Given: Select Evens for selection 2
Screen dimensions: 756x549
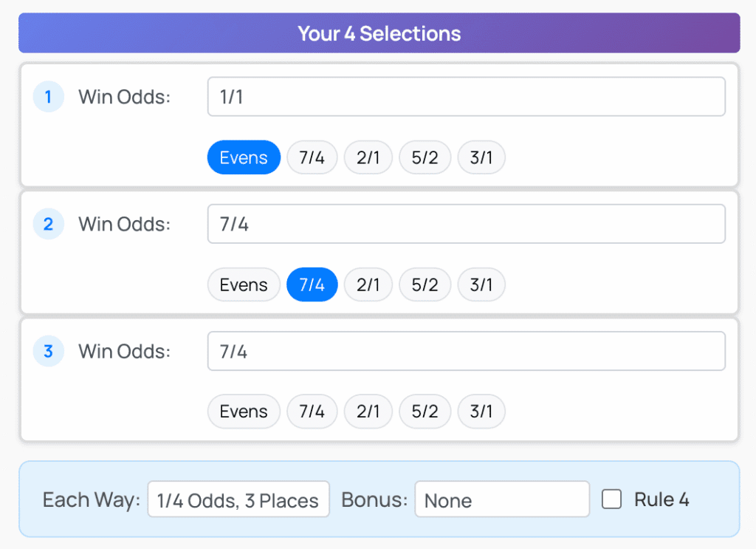Looking at the screenshot, I should [244, 285].
